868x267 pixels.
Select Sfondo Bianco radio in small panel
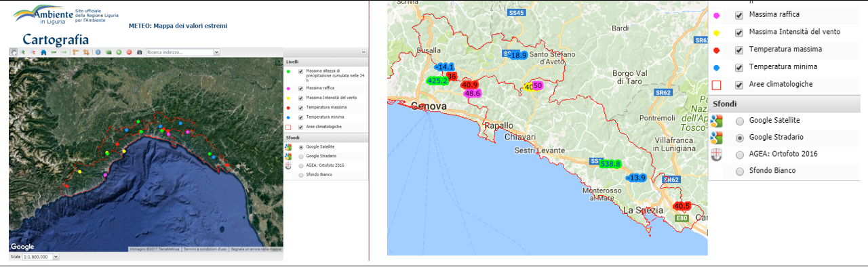tap(301, 175)
